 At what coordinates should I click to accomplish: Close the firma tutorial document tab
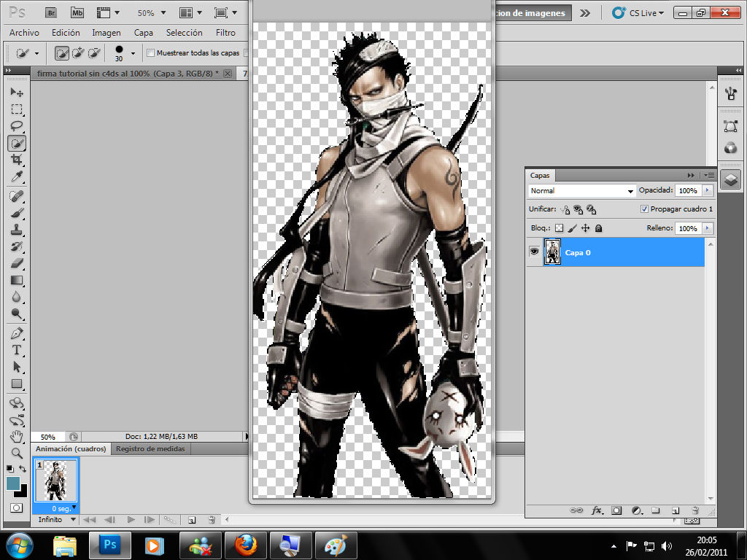pos(228,74)
